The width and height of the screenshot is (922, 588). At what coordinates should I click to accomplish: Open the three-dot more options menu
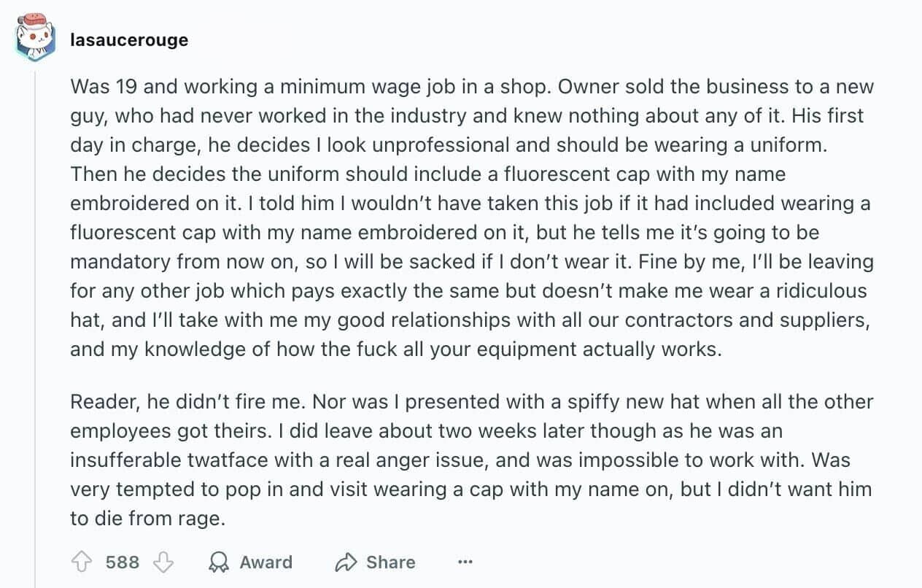click(465, 562)
